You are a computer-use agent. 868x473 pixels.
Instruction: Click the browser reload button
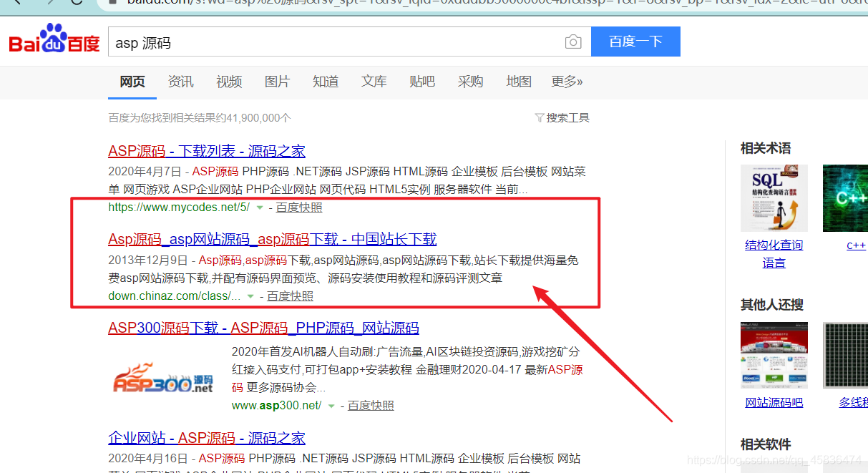click(x=77, y=2)
